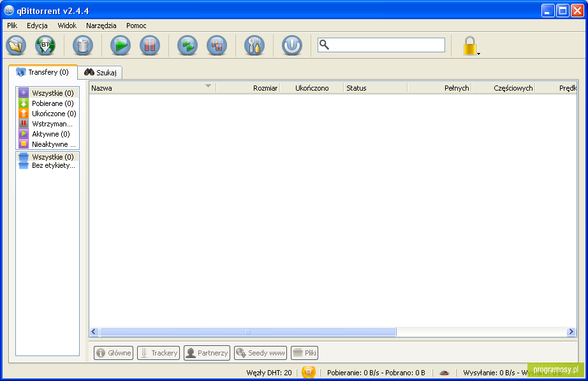Maximize the qBittorrent window

[x=562, y=10]
